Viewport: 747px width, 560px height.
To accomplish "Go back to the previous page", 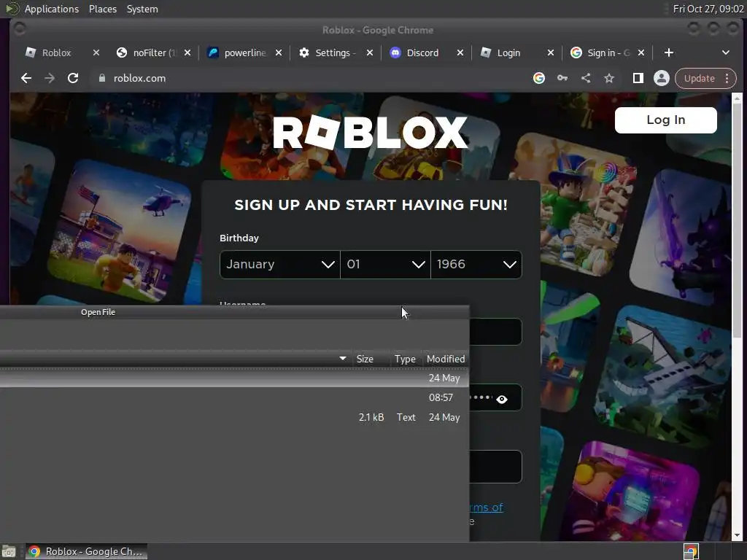I will [x=26, y=78].
